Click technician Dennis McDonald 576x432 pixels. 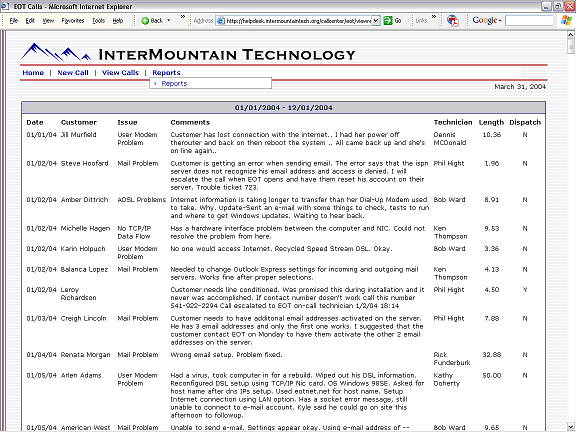pyautogui.click(x=450, y=139)
